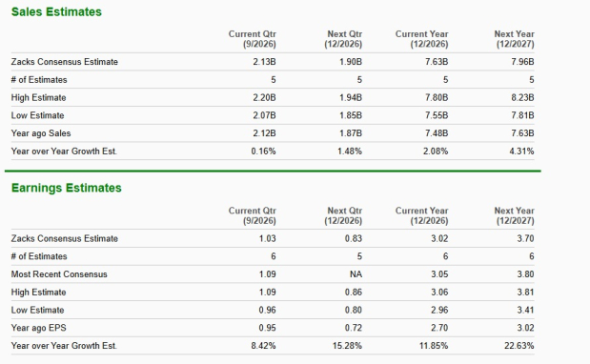
Task: Click most recent consensus value 3.80
Action: click(525, 274)
